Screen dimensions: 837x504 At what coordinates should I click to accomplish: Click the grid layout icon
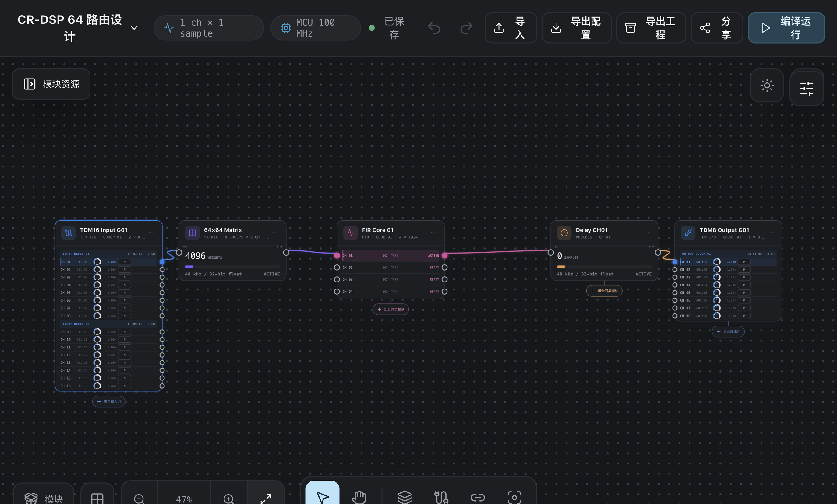click(x=97, y=498)
